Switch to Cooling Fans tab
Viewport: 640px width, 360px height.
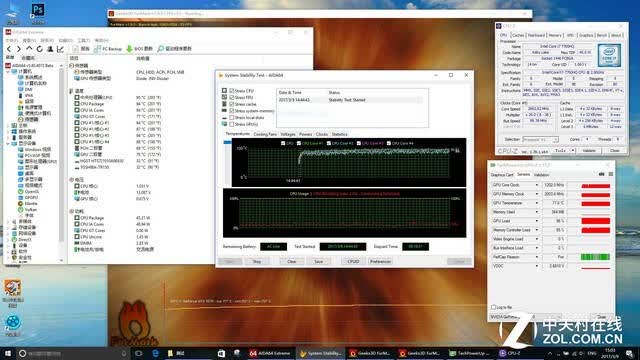click(x=265, y=134)
